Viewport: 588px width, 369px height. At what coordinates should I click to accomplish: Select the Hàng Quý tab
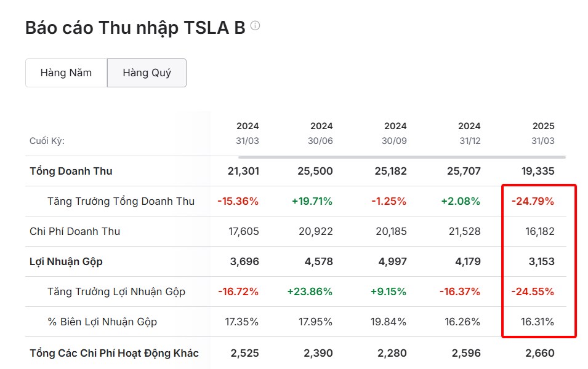pos(147,73)
